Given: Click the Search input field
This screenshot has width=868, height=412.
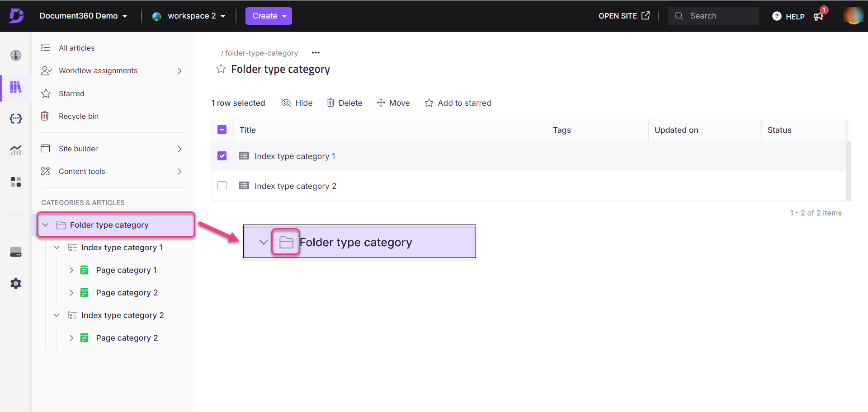Looking at the screenshot, I should click(x=713, y=16).
